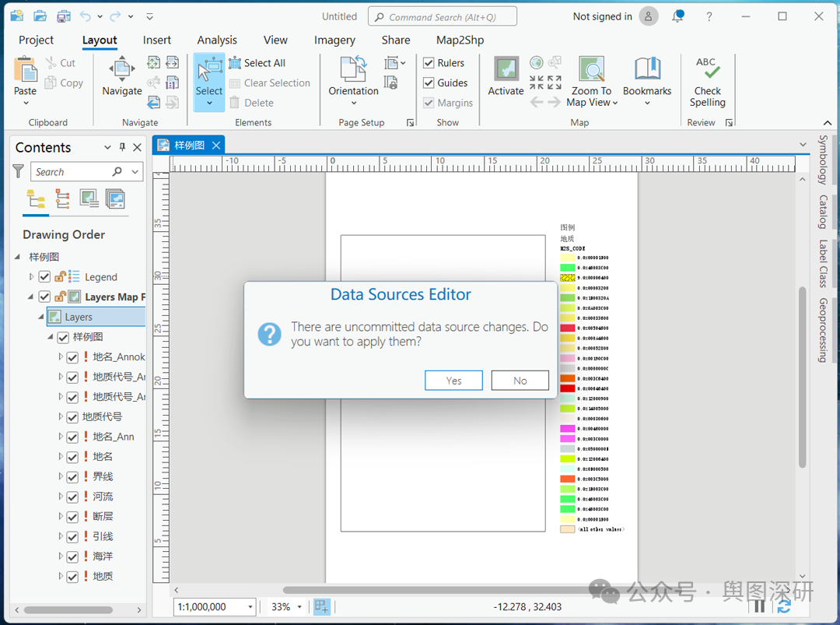840x625 pixels.
Task: Expand the Legend tree item
Action: pyautogui.click(x=31, y=276)
